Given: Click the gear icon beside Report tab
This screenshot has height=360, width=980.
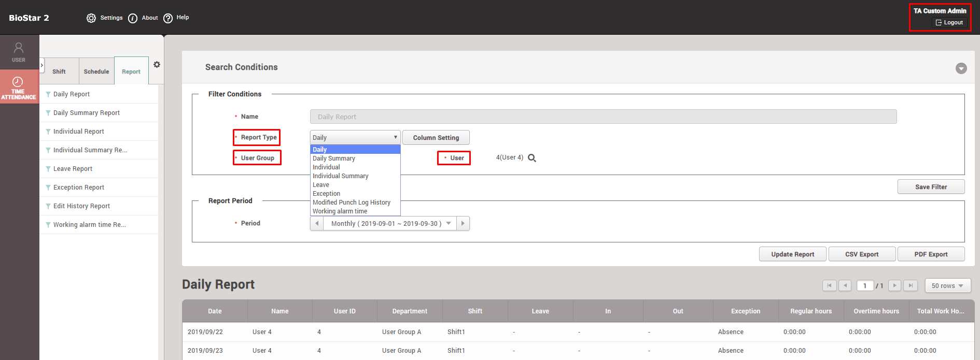Looking at the screenshot, I should click(x=157, y=65).
